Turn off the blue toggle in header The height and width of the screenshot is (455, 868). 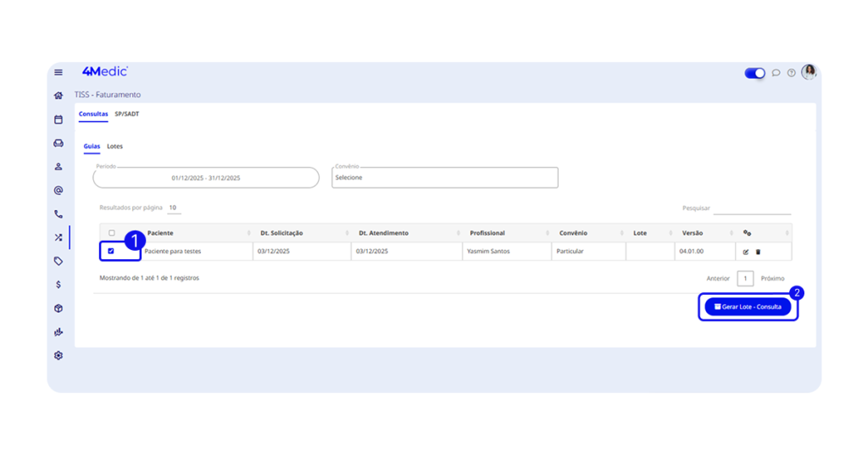pyautogui.click(x=754, y=73)
